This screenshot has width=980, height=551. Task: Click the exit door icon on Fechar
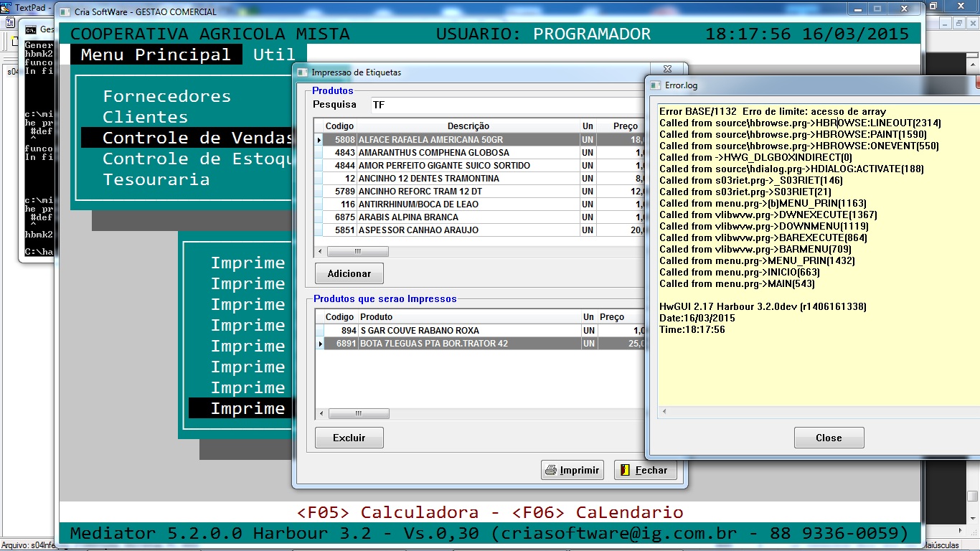click(x=625, y=471)
